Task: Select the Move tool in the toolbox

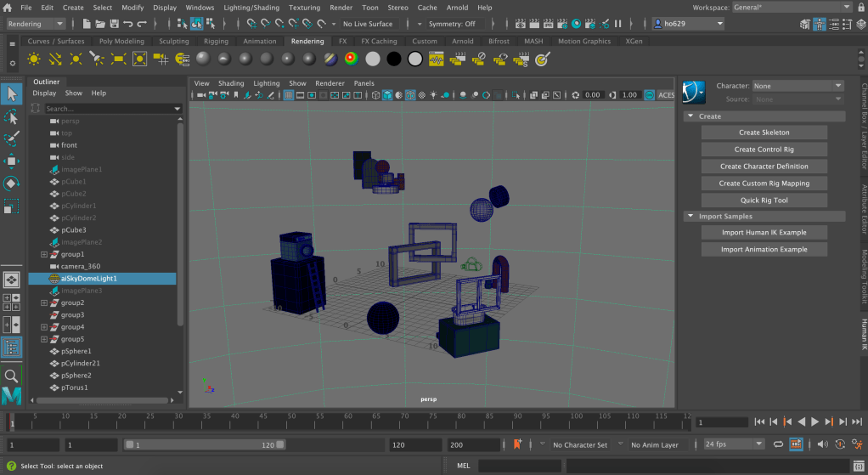Action: tap(12, 161)
